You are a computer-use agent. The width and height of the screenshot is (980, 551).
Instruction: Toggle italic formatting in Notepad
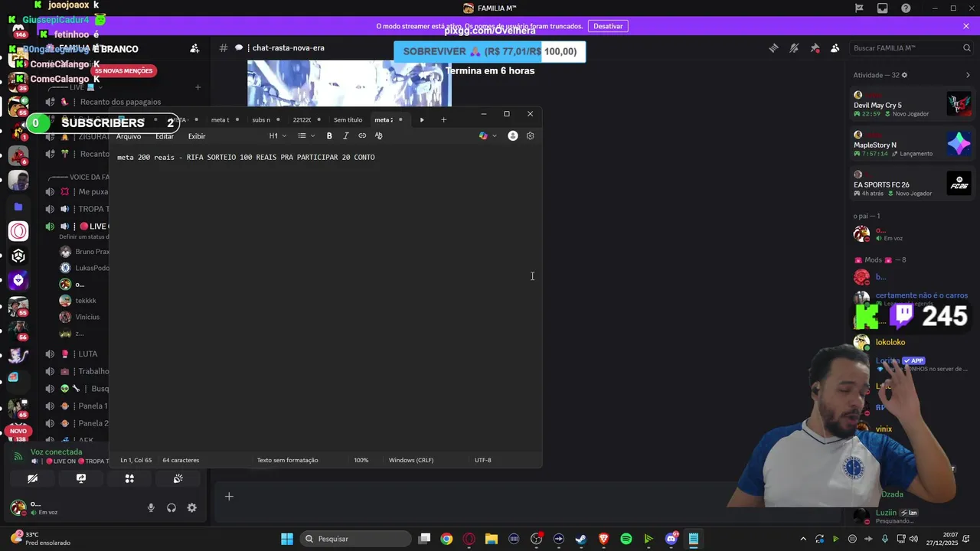pyautogui.click(x=345, y=135)
